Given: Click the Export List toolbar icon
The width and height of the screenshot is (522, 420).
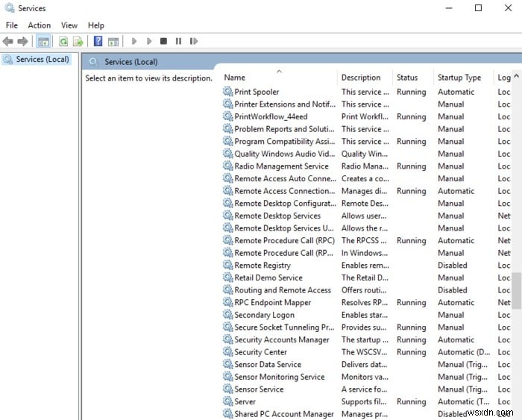Looking at the screenshot, I should coord(78,41).
